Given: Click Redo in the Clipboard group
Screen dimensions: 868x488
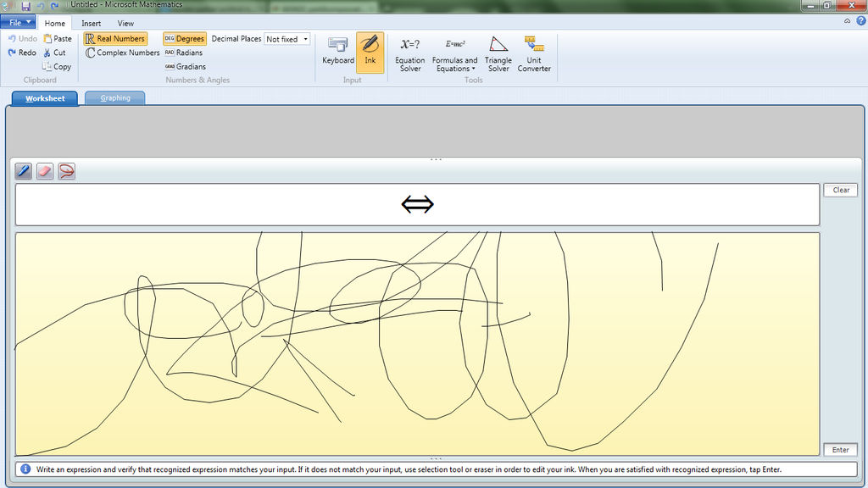Looking at the screenshot, I should tap(23, 53).
